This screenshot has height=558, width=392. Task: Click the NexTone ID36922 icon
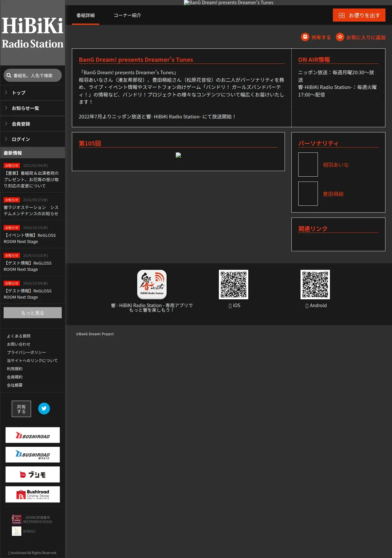[x=17, y=531]
